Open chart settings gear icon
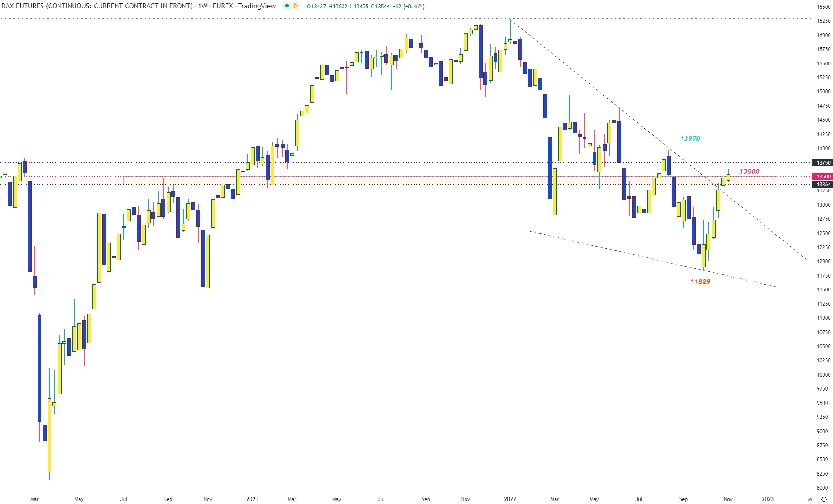This screenshot has height=504, width=833. [x=824, y=499]
